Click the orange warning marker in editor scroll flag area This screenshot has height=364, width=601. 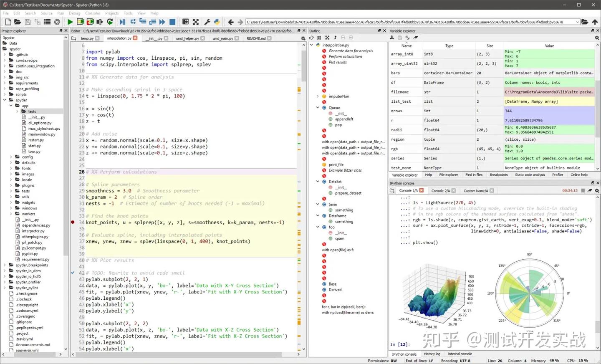299,90
